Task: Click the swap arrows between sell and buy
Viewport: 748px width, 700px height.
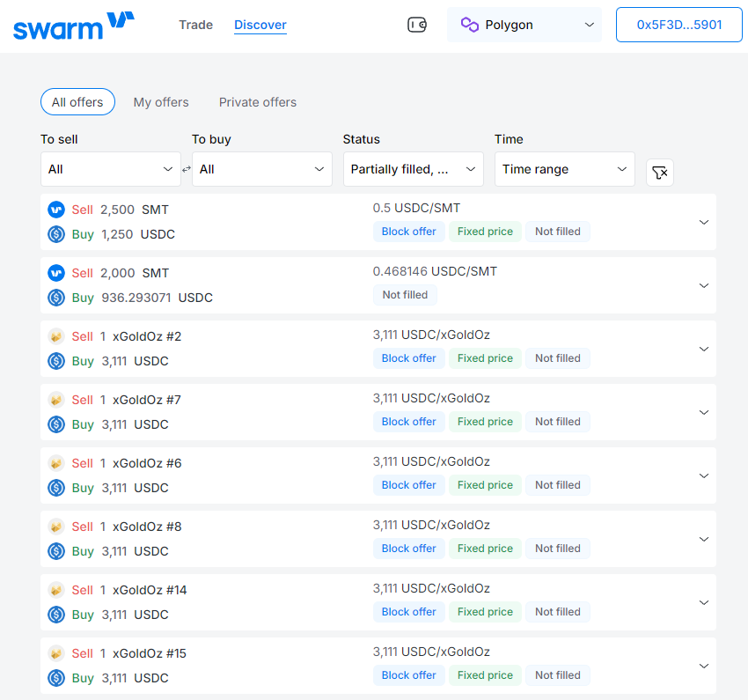Action: tap(187, 169)
